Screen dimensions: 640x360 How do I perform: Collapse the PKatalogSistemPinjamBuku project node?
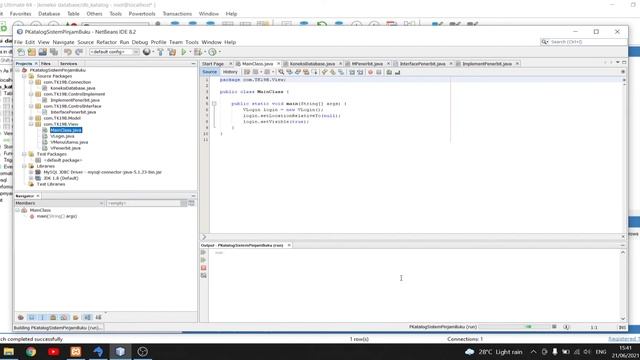pos(18,70)
